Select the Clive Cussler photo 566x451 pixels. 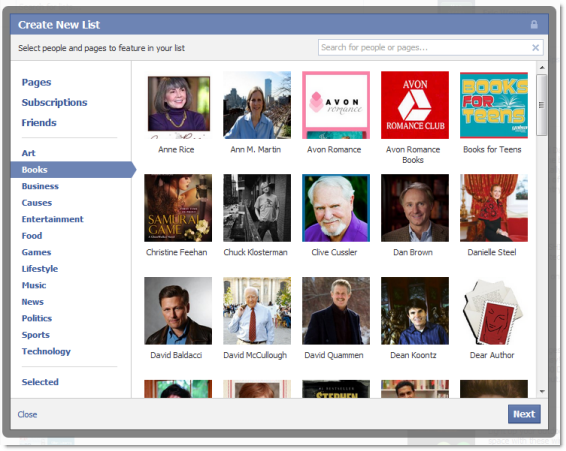pyautogui.click(x=336, y=208)
